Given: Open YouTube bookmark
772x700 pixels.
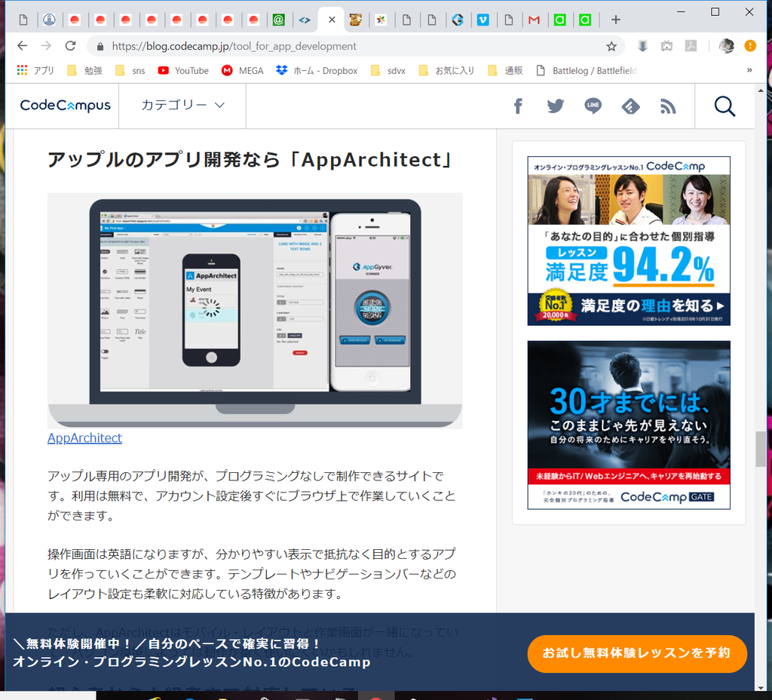Looking at the screenshot, I should [183, 70].
